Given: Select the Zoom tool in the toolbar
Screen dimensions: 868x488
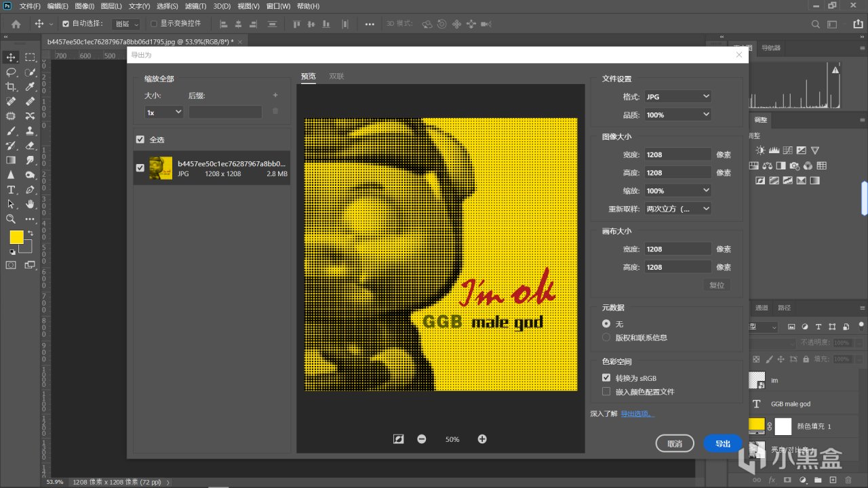Looking at the screenshot, I should 11,219.
